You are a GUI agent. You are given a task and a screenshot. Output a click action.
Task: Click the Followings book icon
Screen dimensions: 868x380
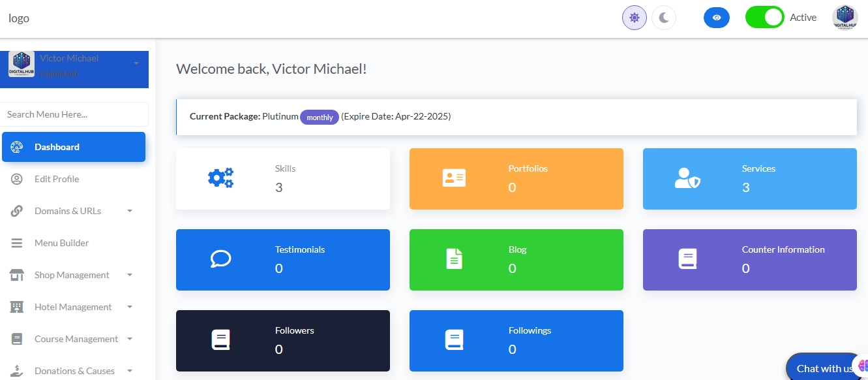[x=454, y=340]
